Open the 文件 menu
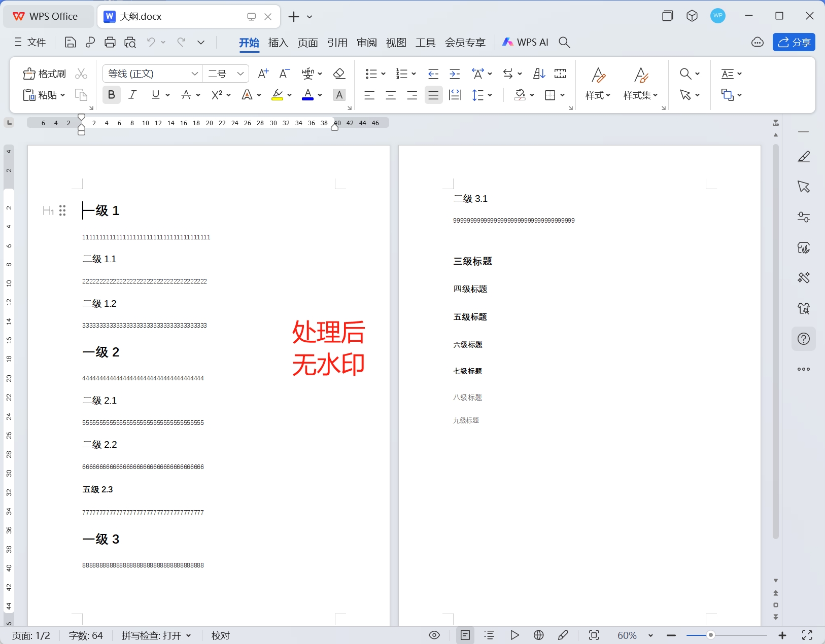Image resolution: width=825 pixels, height=644 pixels. coord(30,42)
